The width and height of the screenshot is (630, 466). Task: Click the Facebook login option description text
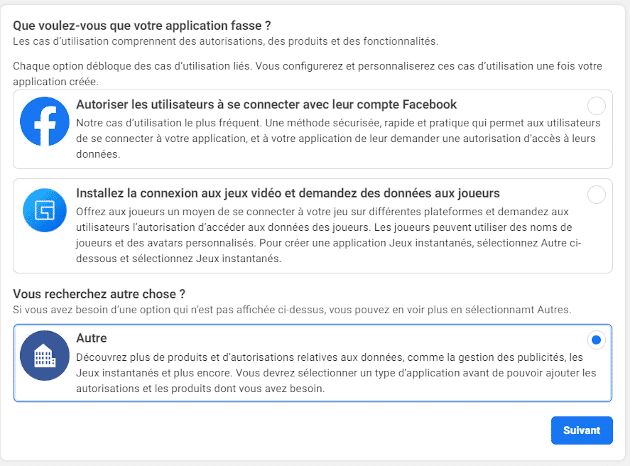click(320, 138)
